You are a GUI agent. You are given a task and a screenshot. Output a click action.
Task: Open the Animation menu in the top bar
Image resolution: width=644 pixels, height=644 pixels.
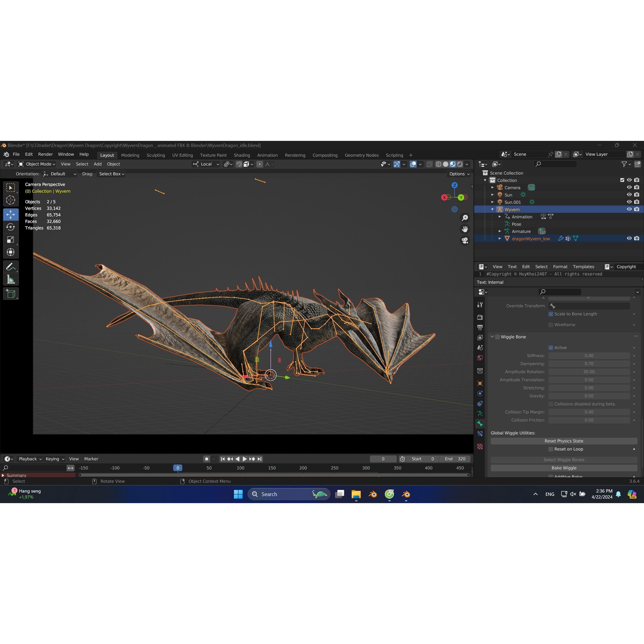(267, 155)
